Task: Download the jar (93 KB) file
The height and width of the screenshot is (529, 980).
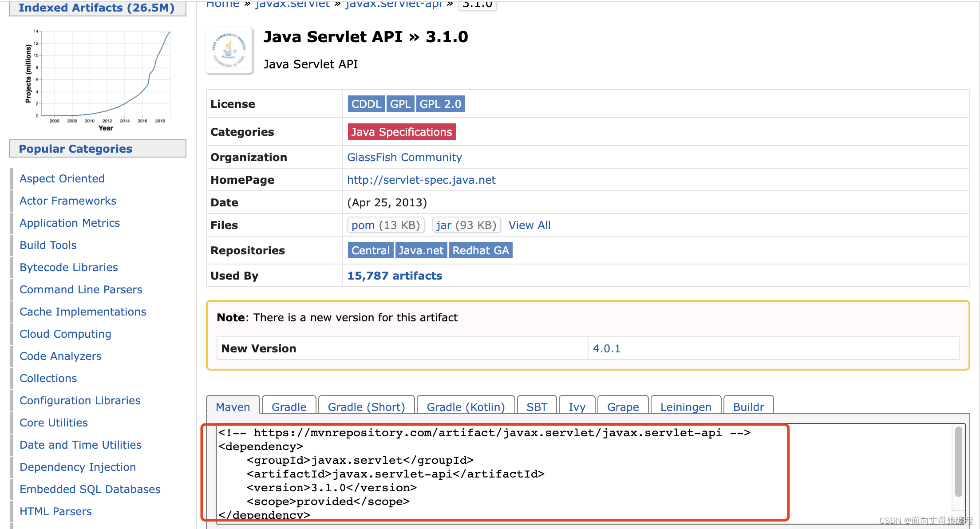Action: [466, 225]
